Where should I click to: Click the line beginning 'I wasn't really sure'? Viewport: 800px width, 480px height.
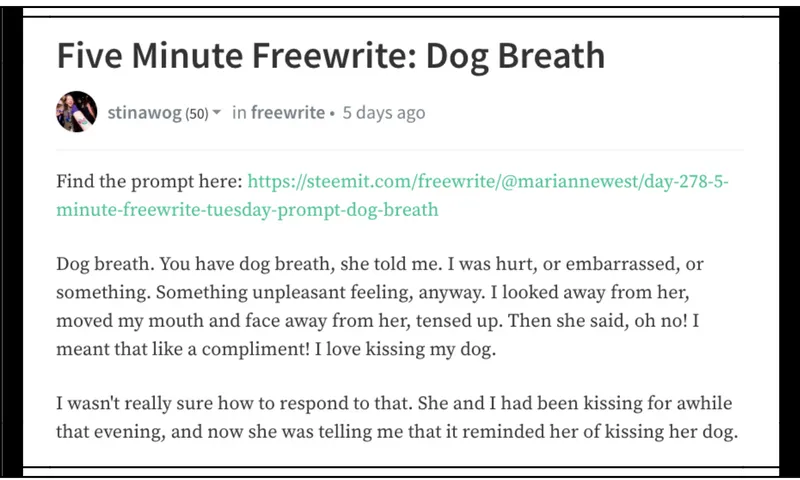point(394,403)
